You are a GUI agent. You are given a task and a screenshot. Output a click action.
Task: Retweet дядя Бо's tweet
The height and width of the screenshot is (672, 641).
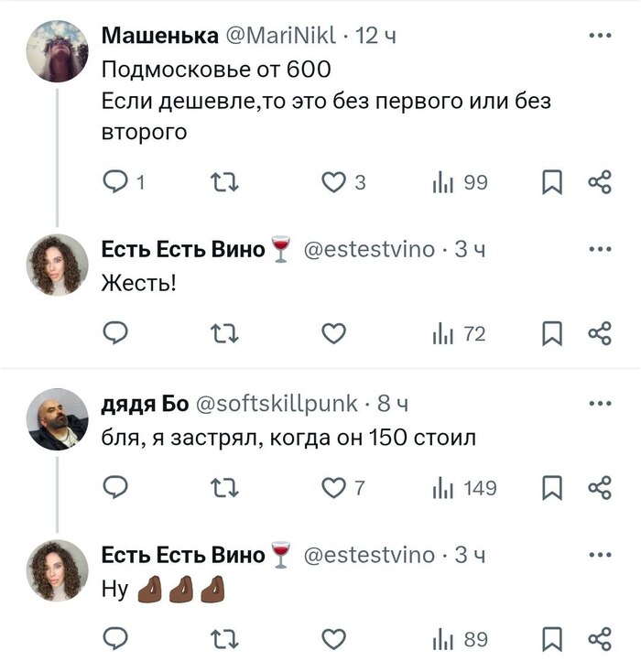coord(224,487)
